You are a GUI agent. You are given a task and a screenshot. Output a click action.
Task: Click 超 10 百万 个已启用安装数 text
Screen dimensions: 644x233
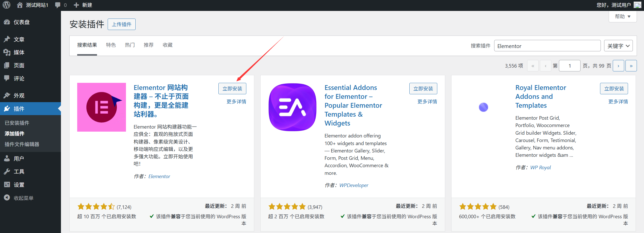(x=107, y=216)
